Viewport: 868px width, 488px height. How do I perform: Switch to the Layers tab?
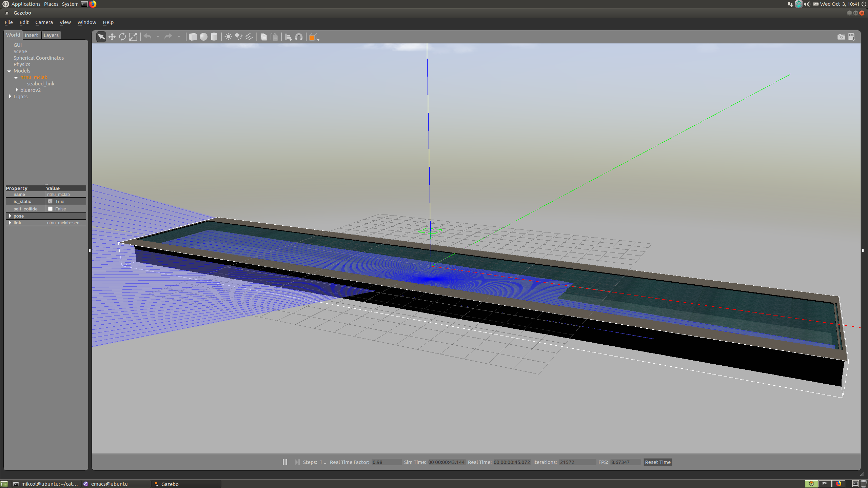pos(51,35)
